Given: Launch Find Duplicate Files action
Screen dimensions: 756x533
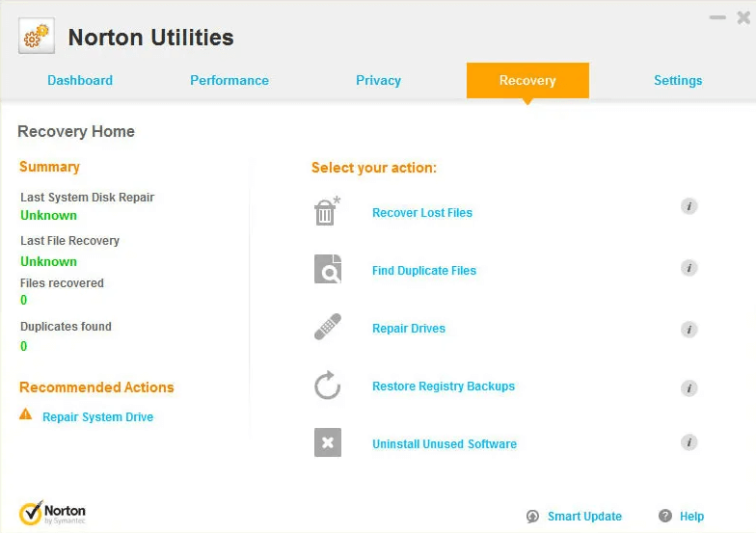Looking at the screenshot, I should coord(424,271).
